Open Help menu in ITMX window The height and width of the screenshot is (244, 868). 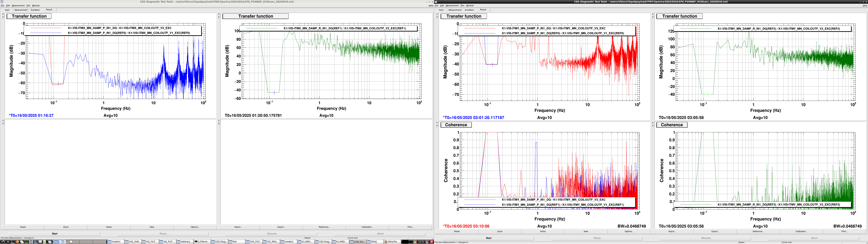coord(431,5)
